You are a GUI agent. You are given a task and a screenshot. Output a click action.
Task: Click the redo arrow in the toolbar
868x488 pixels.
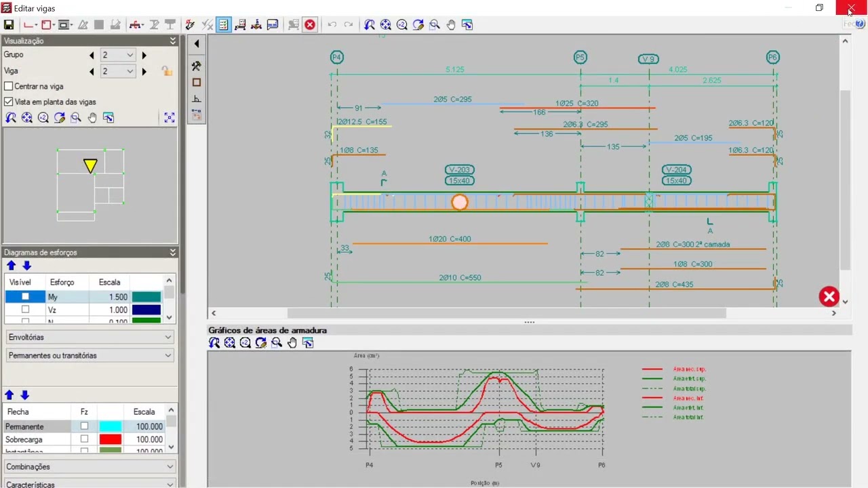349,24
